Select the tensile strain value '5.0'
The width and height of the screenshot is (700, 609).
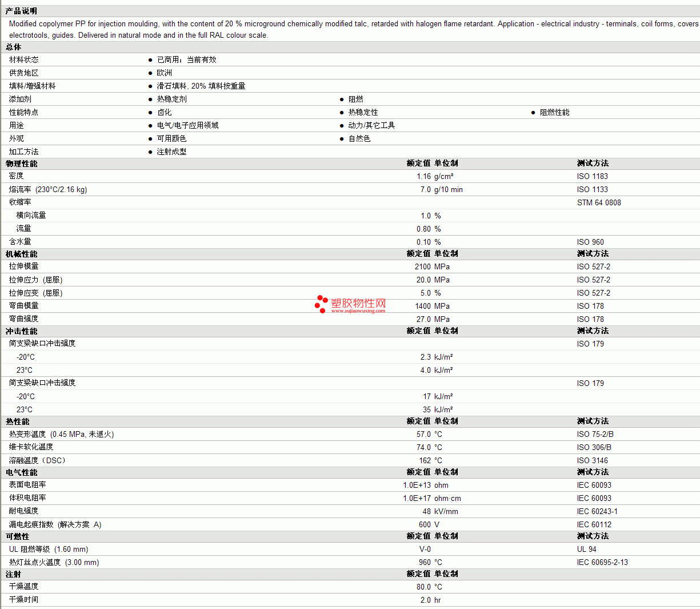click(x=426, y=293)
